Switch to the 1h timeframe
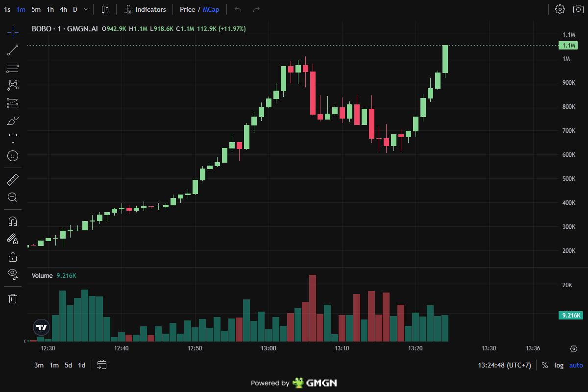 click(x=50, y=9)
